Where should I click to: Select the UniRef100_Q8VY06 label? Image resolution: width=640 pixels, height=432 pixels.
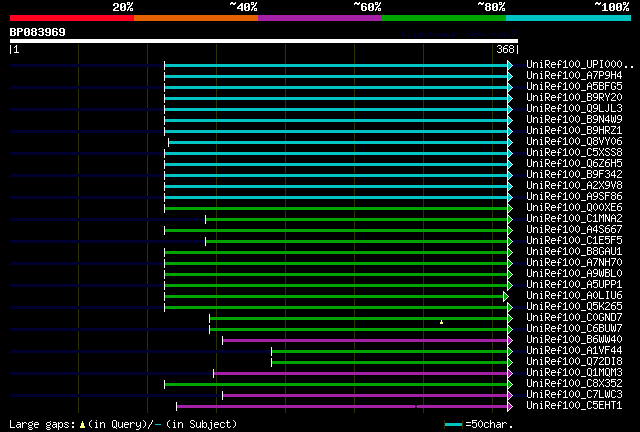574,142
